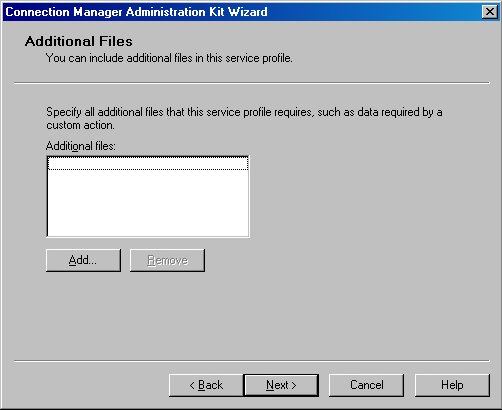Select the dotted focus row in file list
Viewport: 502px width, 410px height.
click(x=148, y=164)
